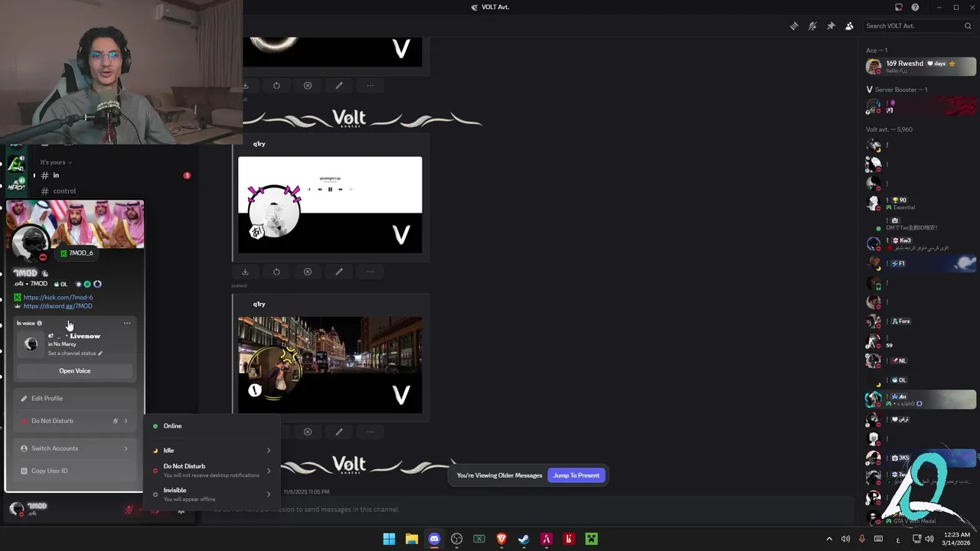Set status to Invisible
This screenshot has height=551, width=980.
point(212,494)
